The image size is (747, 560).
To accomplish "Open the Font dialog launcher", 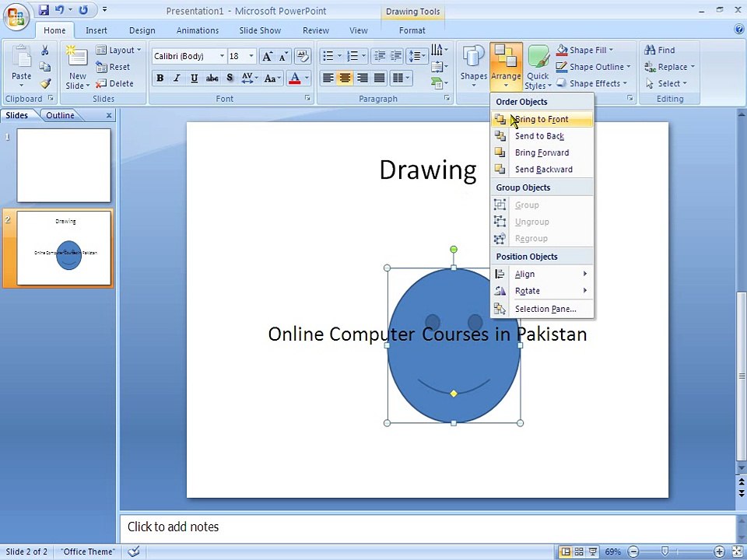I will (x=308, y=98).
